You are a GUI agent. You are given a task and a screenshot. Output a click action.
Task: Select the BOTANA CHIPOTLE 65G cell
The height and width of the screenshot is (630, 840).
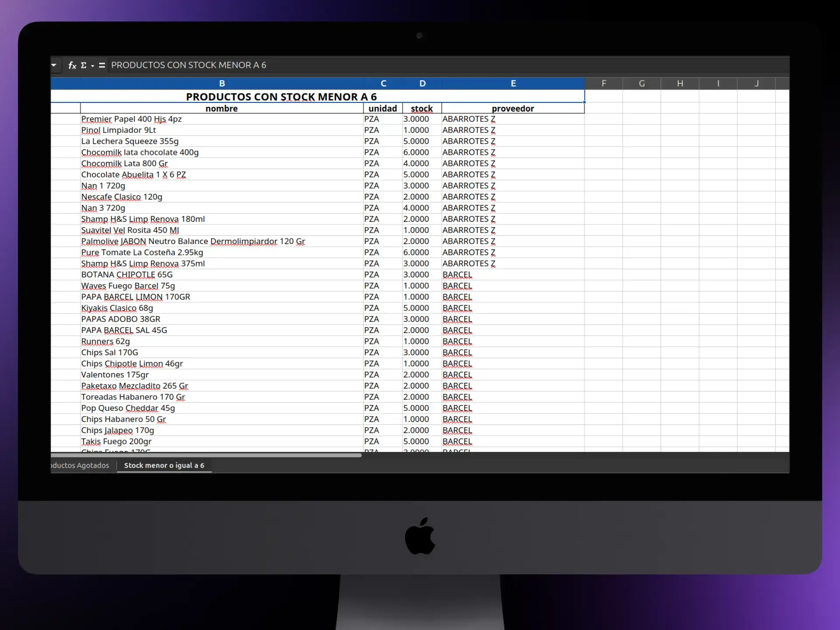pyautogui.click(x=222, y=275)
